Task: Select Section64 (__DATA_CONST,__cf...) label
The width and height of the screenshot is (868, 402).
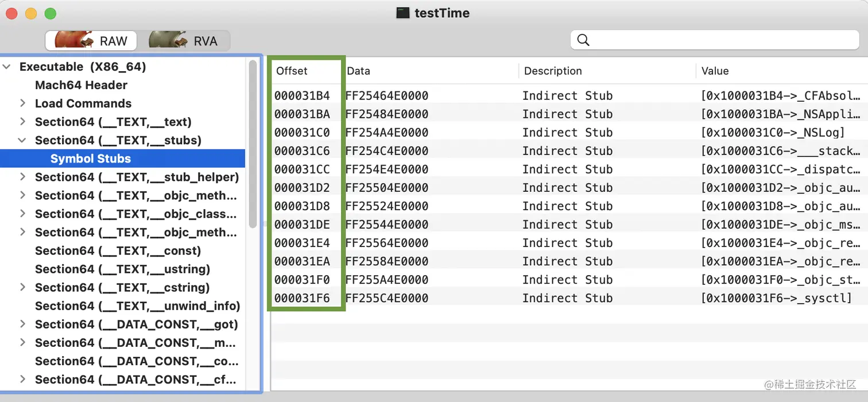Action: [135, 379]
